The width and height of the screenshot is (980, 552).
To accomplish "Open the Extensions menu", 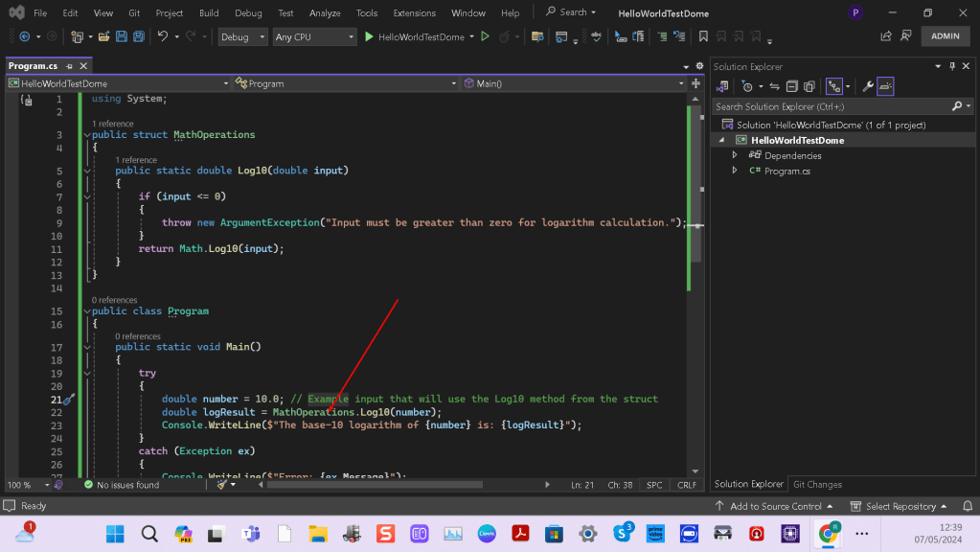I will (x=415, y=12).
